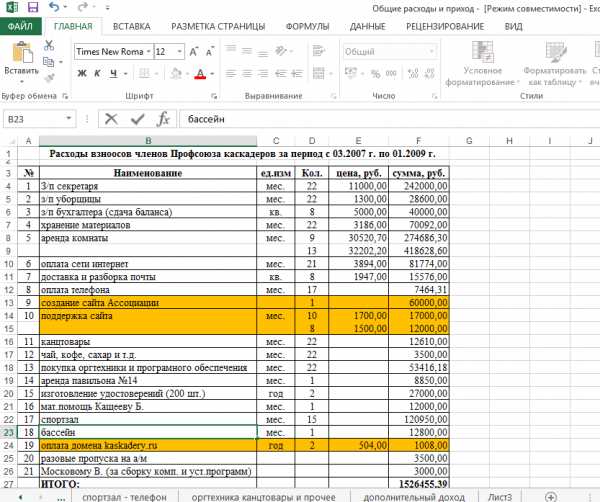The image size is (600, 502).
Task: Confirm entry with the checkmark formula bar icon
Action: 137,118
